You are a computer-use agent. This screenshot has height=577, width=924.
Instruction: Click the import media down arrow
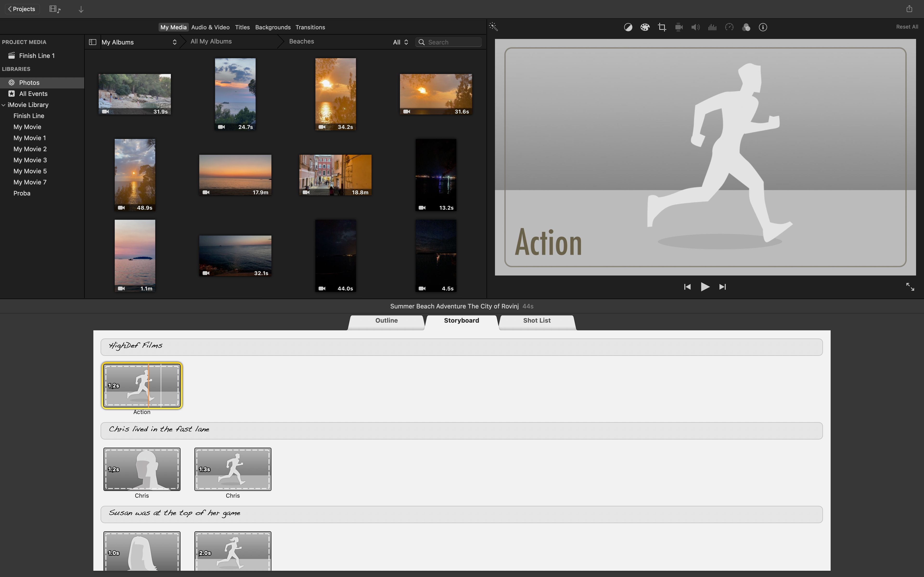(x=81, y=9)
